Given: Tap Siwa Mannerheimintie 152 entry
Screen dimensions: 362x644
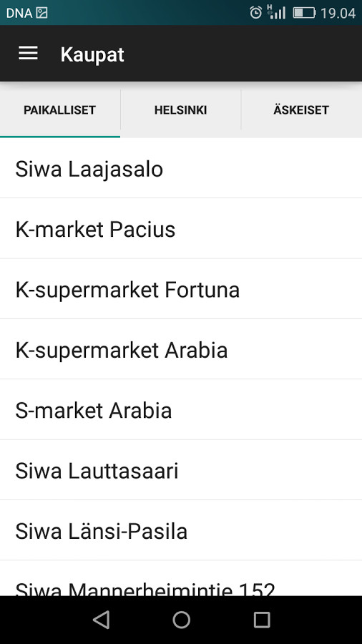Looking at the screenshot, I should (x=181, y=578).
